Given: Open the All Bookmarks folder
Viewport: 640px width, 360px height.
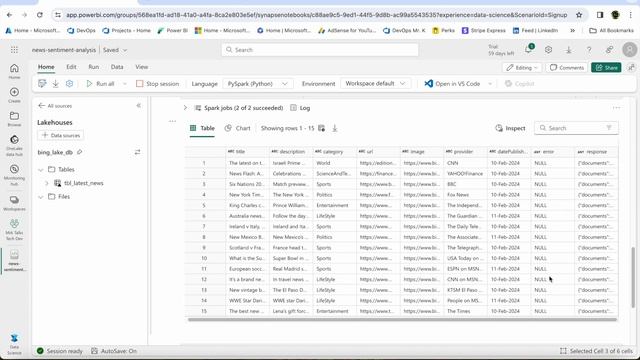Looking at the screenshot, I should pyautogui.click(x=611, y=31).
